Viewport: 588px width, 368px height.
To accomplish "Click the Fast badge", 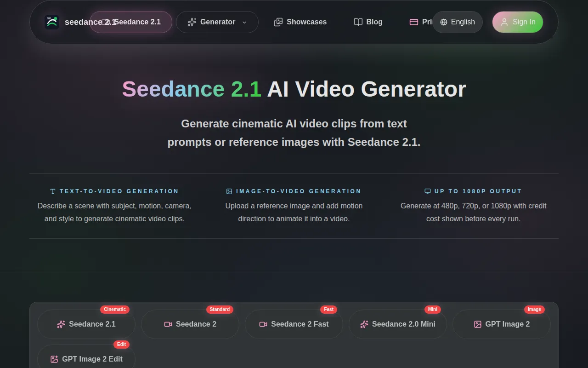I will (328, 310).
